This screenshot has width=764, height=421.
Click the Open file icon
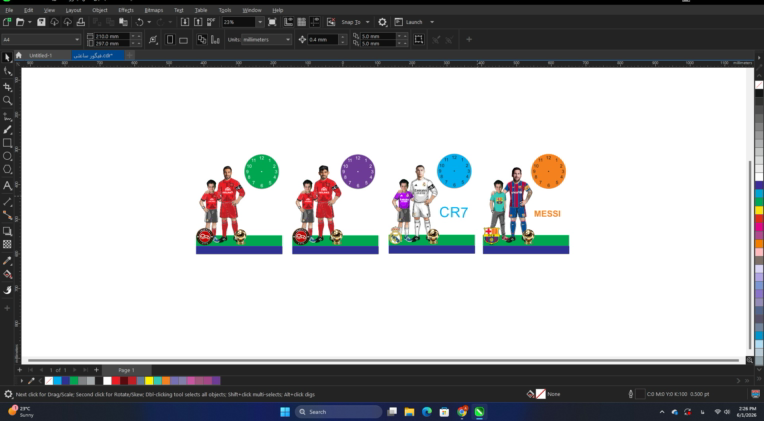point(20,22)
